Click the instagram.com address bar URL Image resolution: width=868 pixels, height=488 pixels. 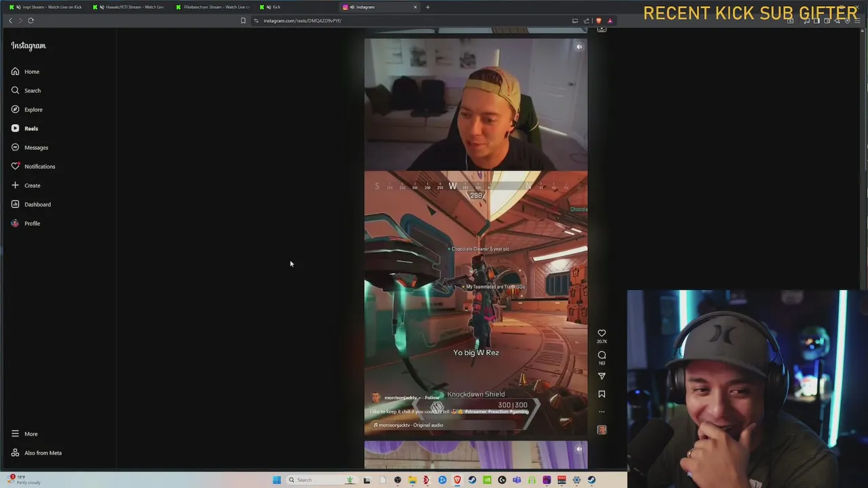click(x=302, y=20)
